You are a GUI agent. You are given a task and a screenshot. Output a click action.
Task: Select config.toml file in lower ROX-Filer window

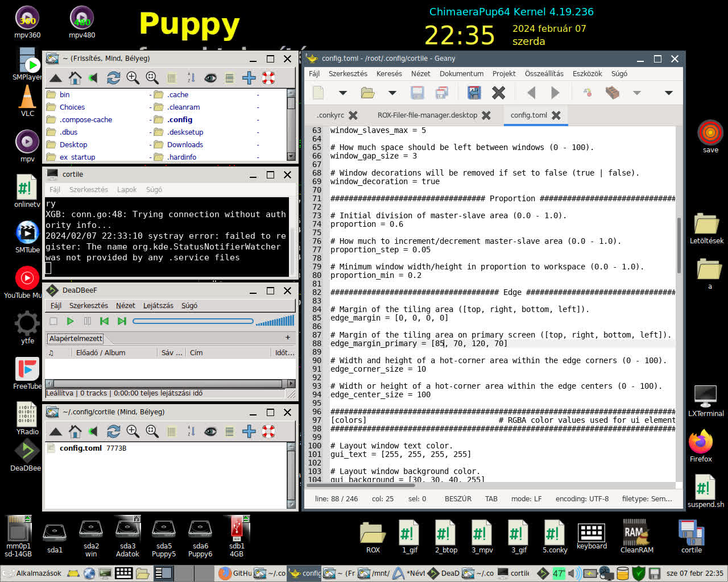81,448
